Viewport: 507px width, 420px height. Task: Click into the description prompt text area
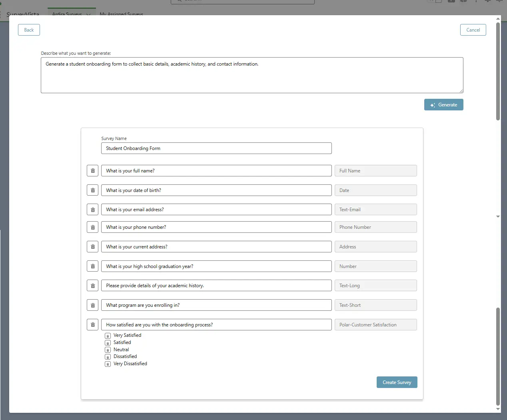pyautogui.click(x=252, y=75)
